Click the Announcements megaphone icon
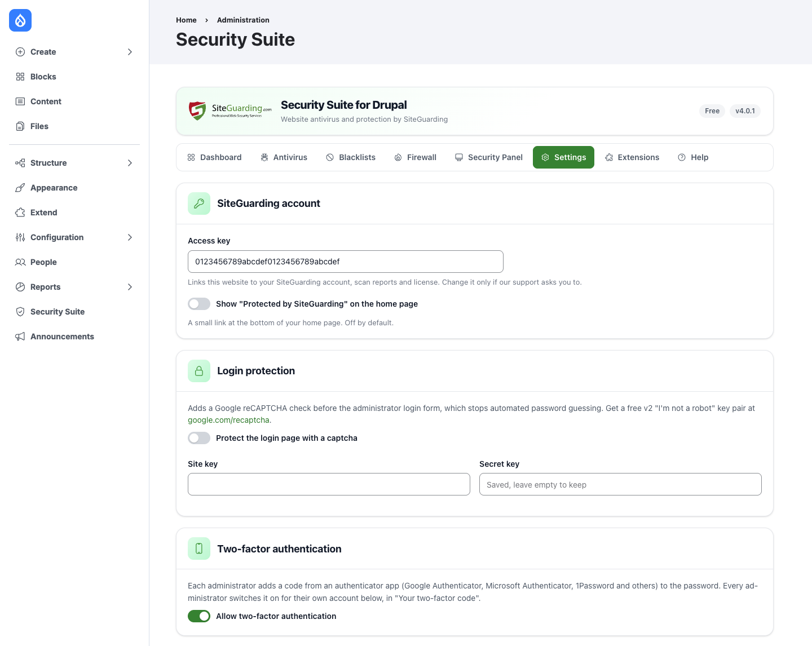 20,337
